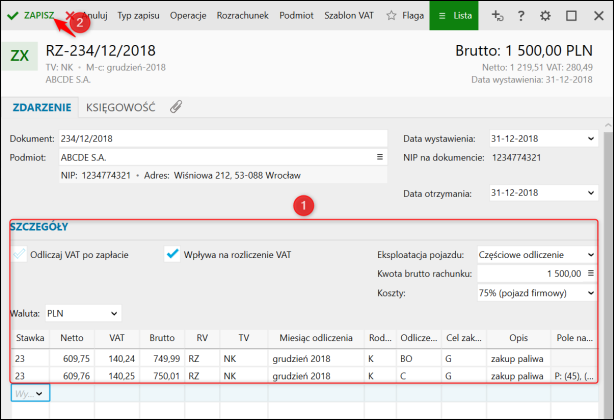This screenshot has width=614, height=420.
Task: Select Brutto cell 750,01
Action: (x=162, y=376)
